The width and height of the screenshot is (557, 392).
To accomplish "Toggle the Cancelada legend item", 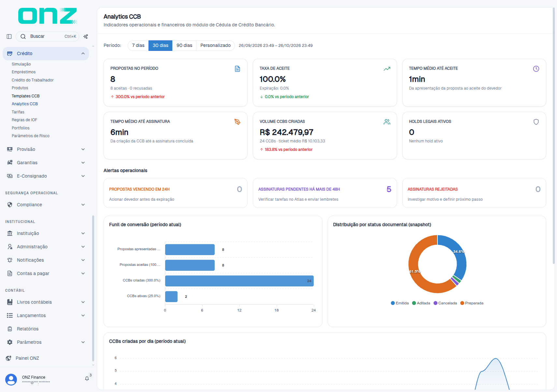I will pos(445,303).
